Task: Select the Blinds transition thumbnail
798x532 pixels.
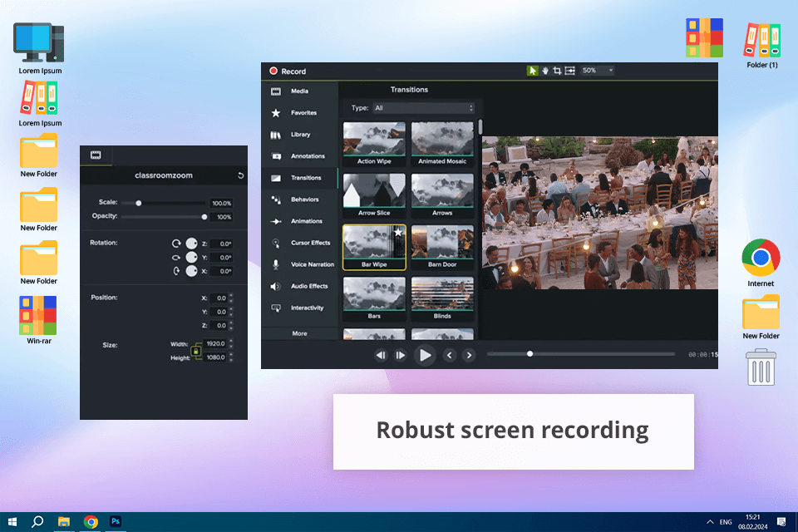Action: pos(442,299)
